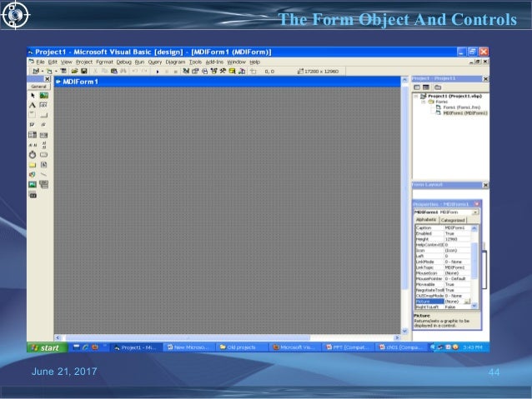Image resolution: width=532 pixels, height=399 pixels.
Task: Select the Image control in toolbox
Action: [33, 184]
